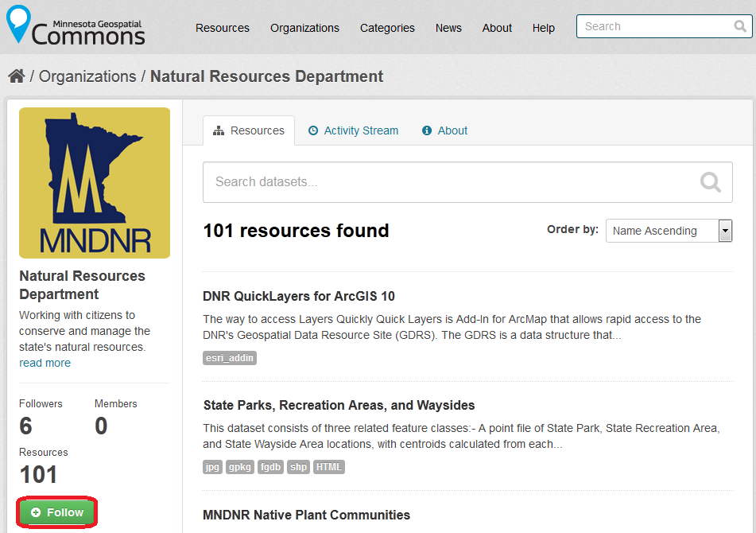Click the sidebar Natural Resources Department heading

82,285
